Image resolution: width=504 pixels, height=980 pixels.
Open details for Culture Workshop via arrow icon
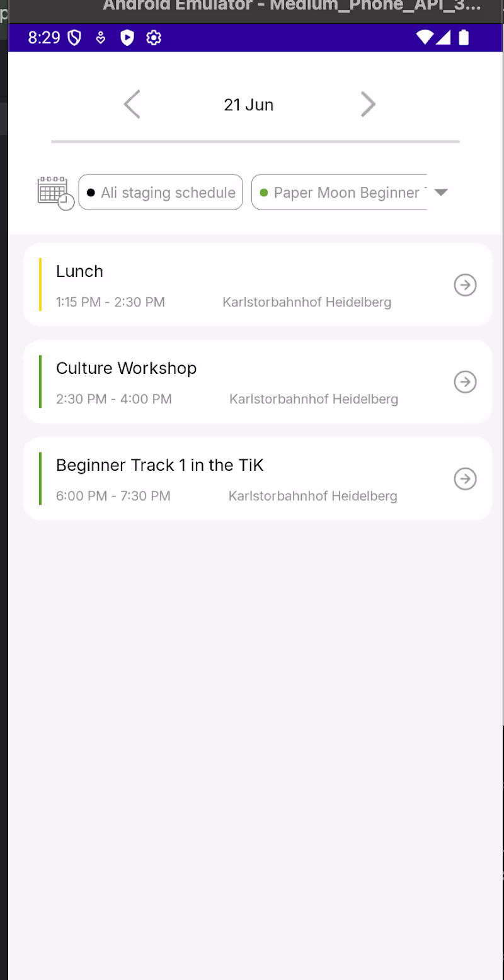465,381
